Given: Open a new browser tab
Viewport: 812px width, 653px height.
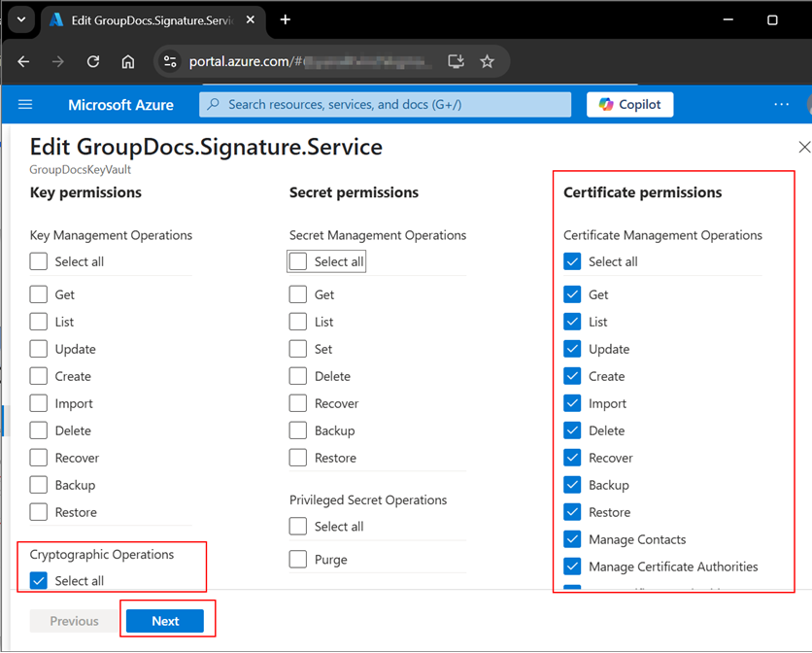Looking at the screenshot, I should pyautogui.click(x=285, y=19).
